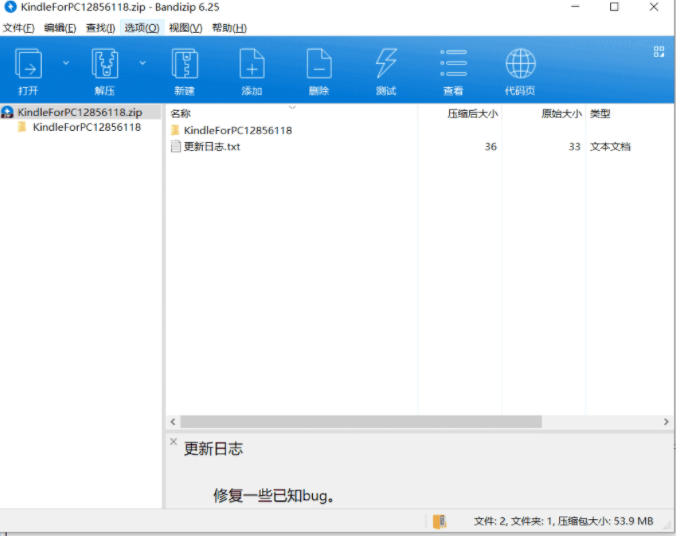676x536 pixels.
Task: Click the text file icon of 更新日志.txt
Action: pyautogui.click(x=175, y=147)
